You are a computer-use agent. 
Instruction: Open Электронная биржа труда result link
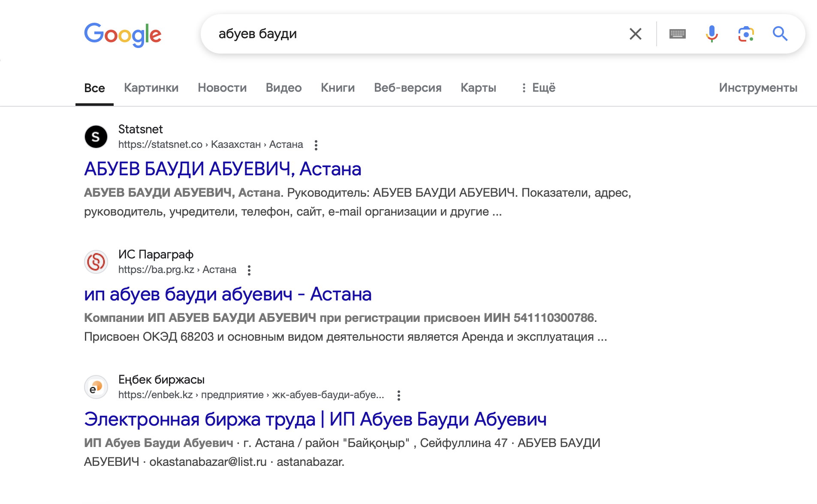click(315, 419)
